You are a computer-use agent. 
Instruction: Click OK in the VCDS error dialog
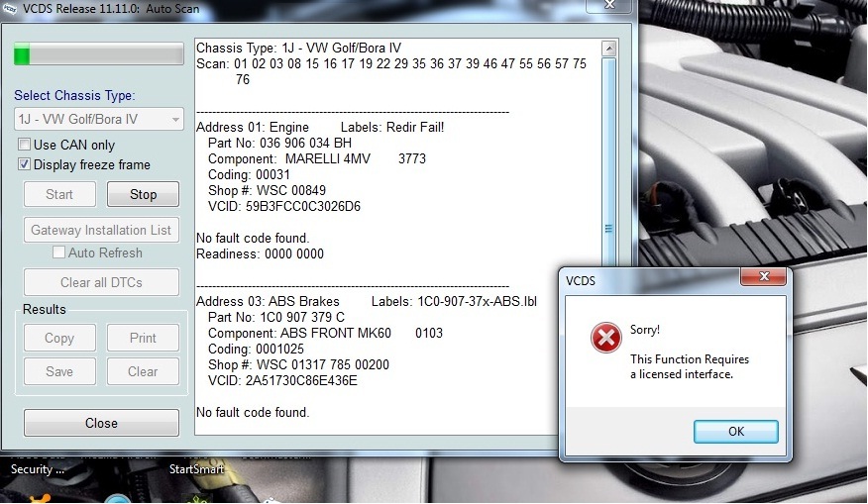pos(735,431)
